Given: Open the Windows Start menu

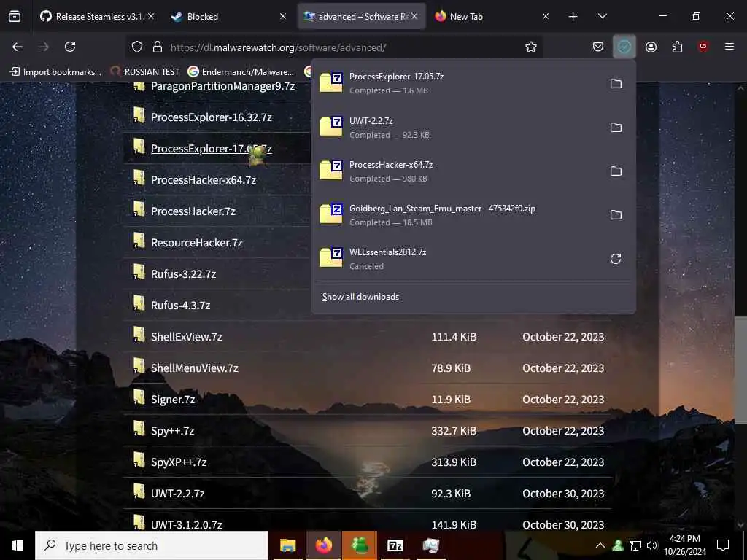Looking at the screenshot, I should [18, 545].
